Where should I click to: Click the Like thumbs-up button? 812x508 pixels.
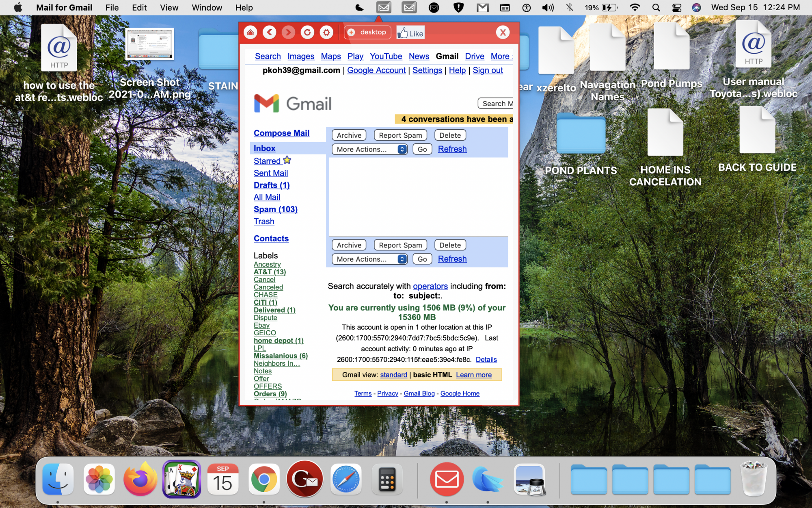click(410, 33)
